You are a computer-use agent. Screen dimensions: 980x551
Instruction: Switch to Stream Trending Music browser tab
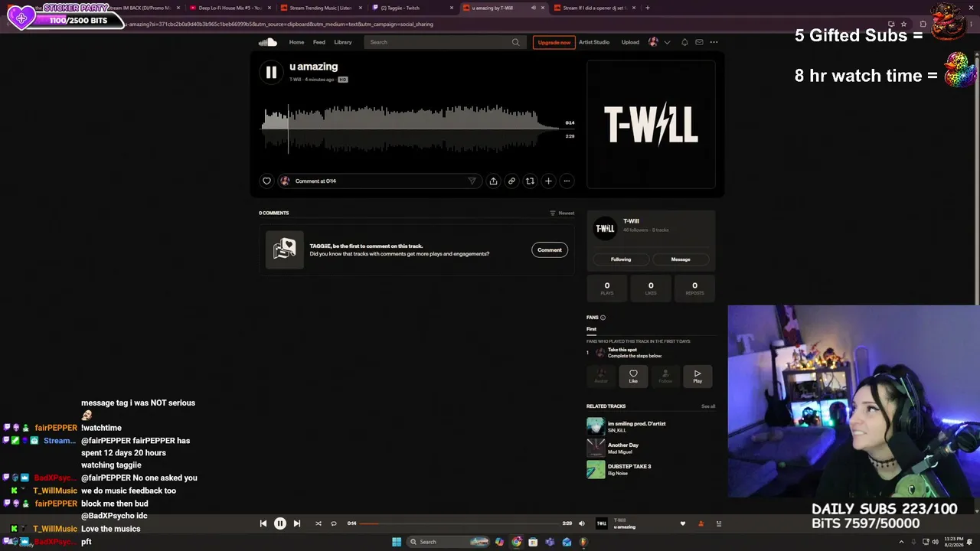point(320,8)
